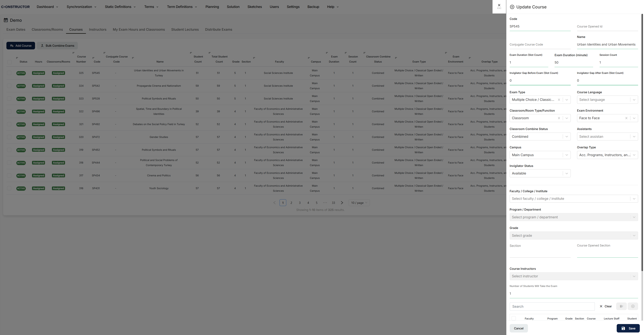Screen dimensions: 644x335
Task: Close the Update Course panel with X
Action: pos(499,7)
